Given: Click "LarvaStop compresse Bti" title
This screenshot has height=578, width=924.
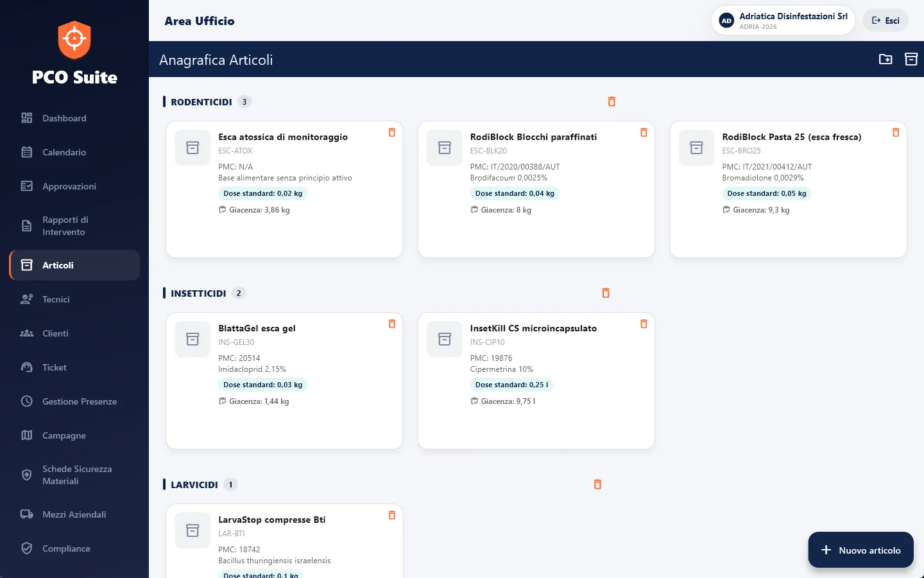Looking at the screenshot, I should (x=272, y=520).
